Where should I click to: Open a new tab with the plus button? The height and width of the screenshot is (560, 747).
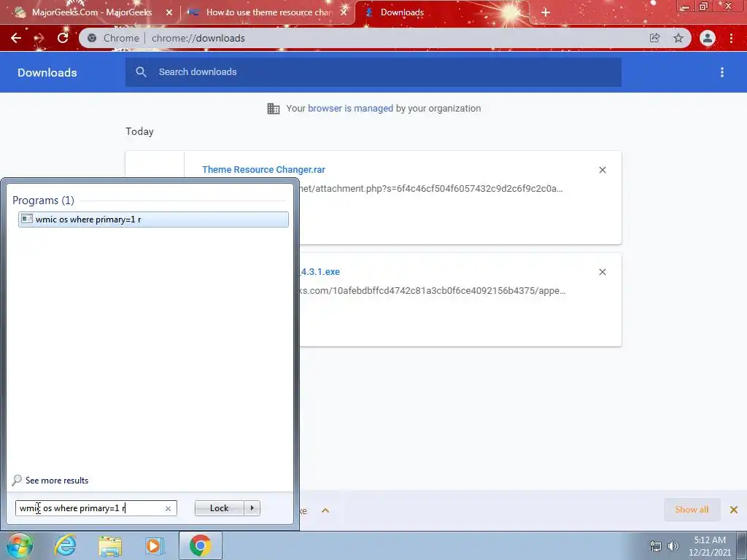(546, 12)
